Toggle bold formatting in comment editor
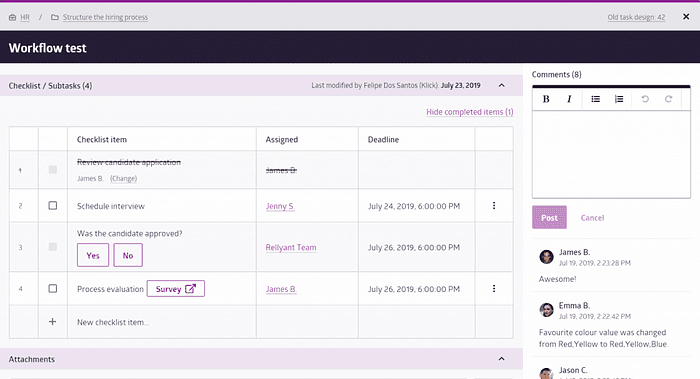 click(x=546, y=99)
